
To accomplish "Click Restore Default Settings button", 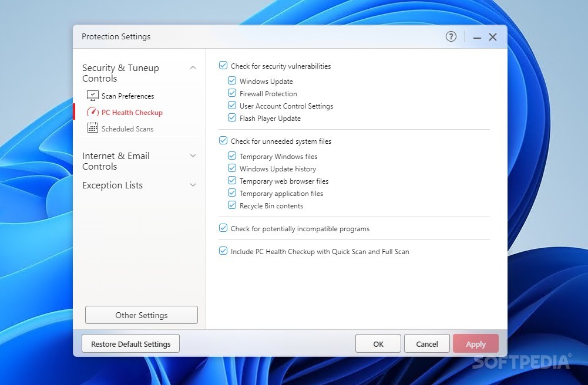I will (x=130, y=343).
